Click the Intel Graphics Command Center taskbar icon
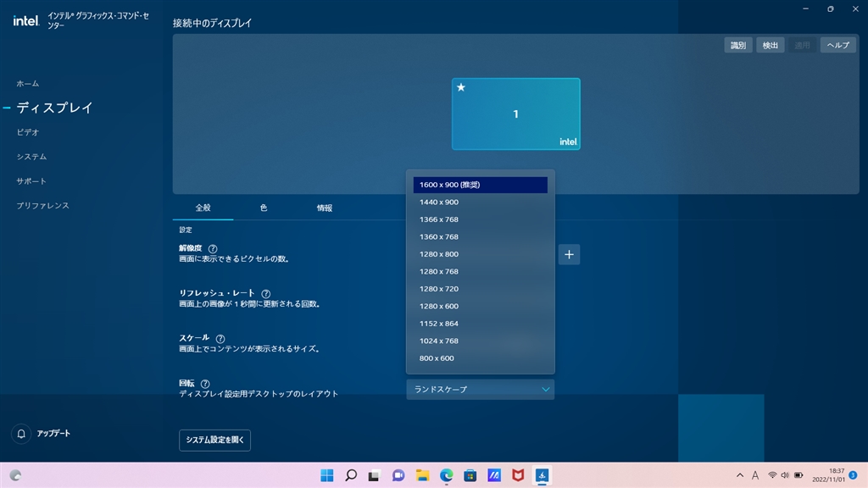 coord(542,475)
